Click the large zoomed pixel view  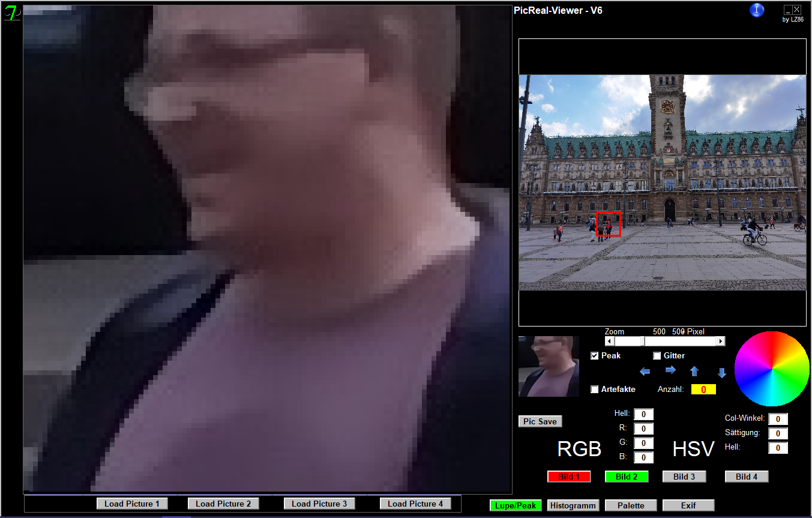[x=267, y=249]
